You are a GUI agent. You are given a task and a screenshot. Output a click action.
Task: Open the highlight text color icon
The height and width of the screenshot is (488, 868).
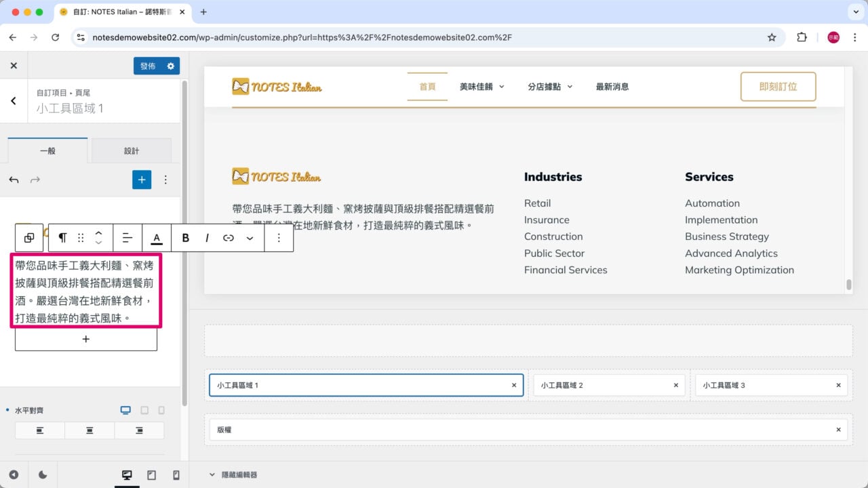[x=157, y=238]
